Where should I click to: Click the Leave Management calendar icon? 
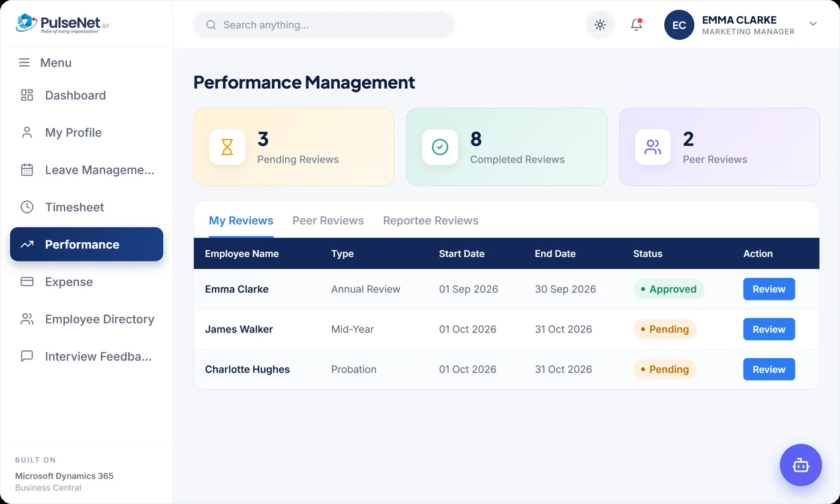(x=27, y=170)
